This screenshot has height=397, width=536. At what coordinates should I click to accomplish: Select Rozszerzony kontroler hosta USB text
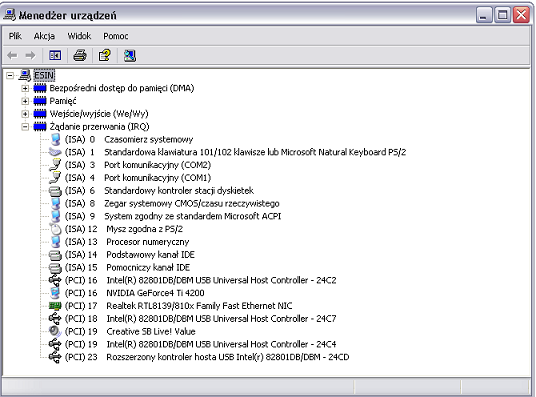(x=228, y=357)
